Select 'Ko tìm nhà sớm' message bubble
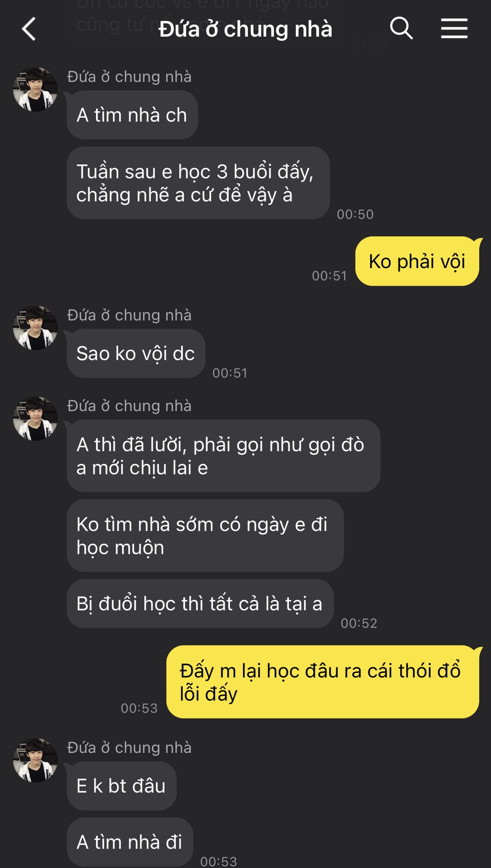The height and width of the screenshot is (868, 491). [205, 536]
